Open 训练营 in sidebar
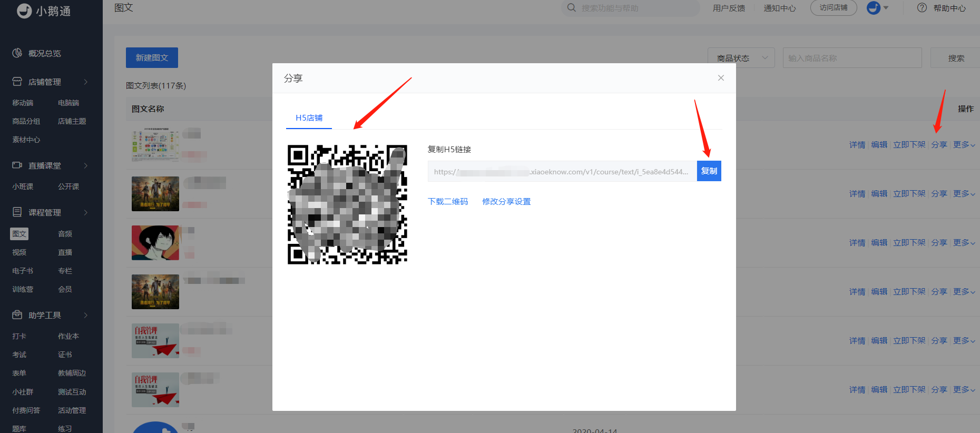Screen dimensions: 980x433 (x=23, y=289)
